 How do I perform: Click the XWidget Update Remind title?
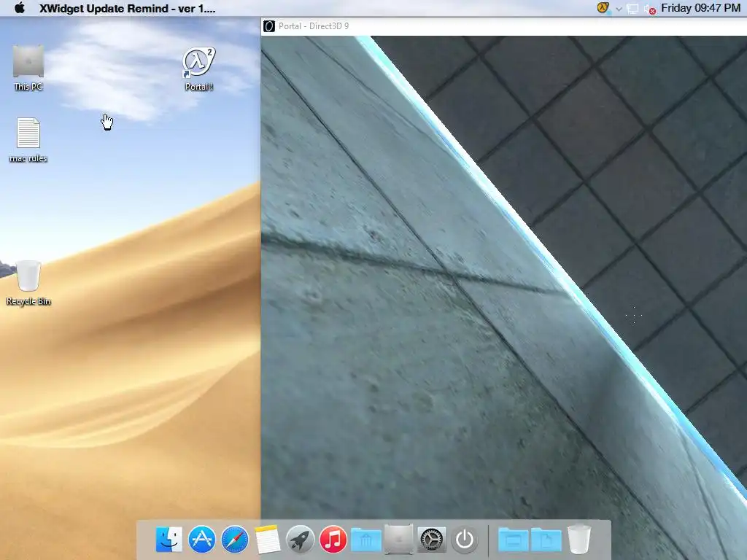click(127, 9)
